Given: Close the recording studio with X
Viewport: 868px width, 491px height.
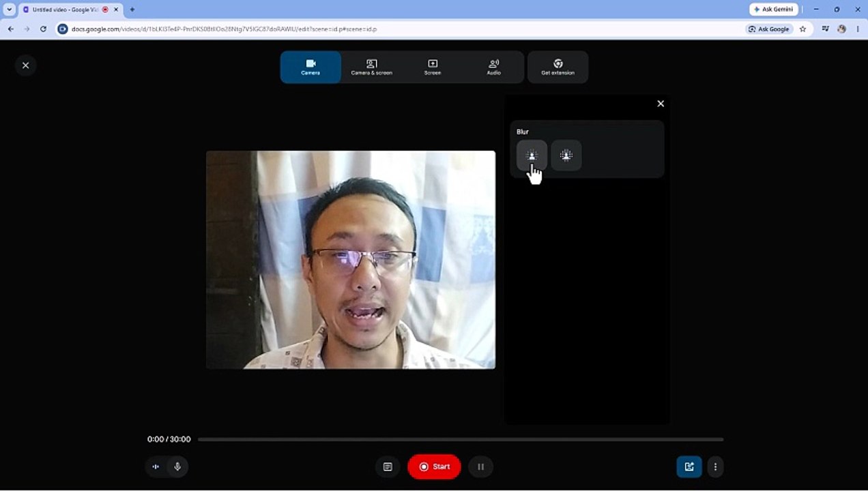Looking at the screenshot, I should point(25,65).
